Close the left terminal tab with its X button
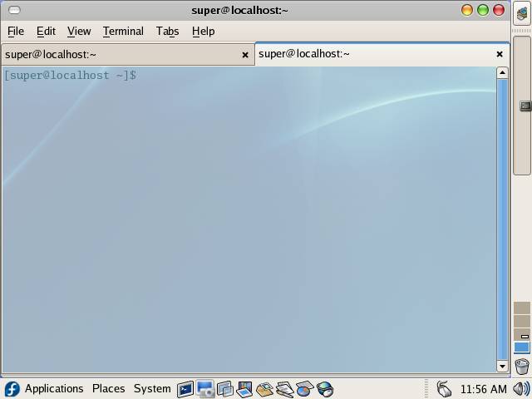Viewport: 532px width, 399px height. click(x=245, y=55)
